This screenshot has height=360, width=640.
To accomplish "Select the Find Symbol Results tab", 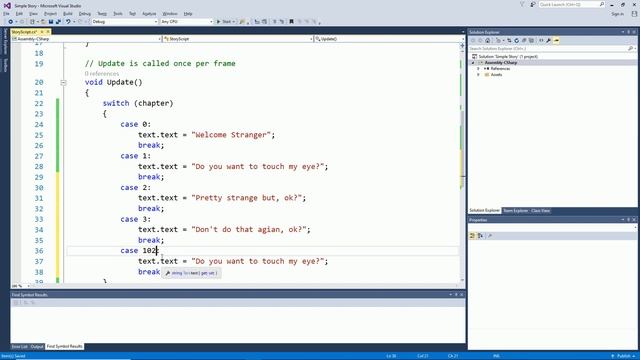I will pos(64,347).
